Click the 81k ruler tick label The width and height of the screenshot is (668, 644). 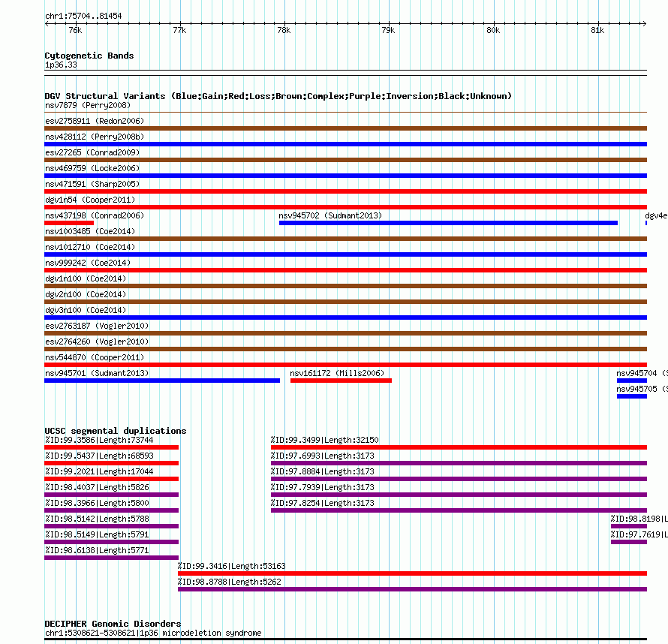[x=597, y=30]
